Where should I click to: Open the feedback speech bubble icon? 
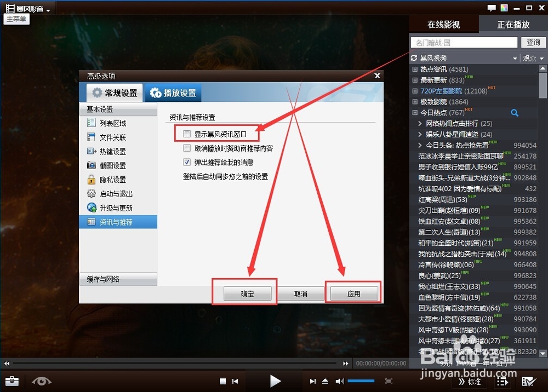pyautogui.click(x=492, y=8)
